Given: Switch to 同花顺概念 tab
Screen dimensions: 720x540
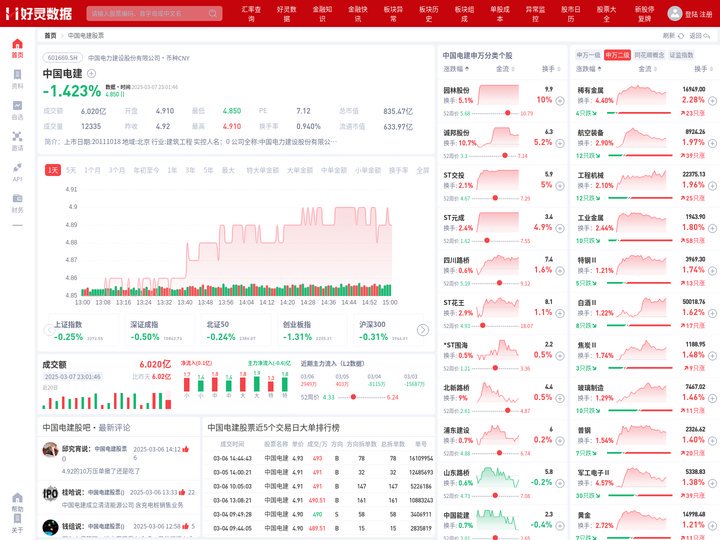Looking at the screenshot, I should tap(649, 55).
